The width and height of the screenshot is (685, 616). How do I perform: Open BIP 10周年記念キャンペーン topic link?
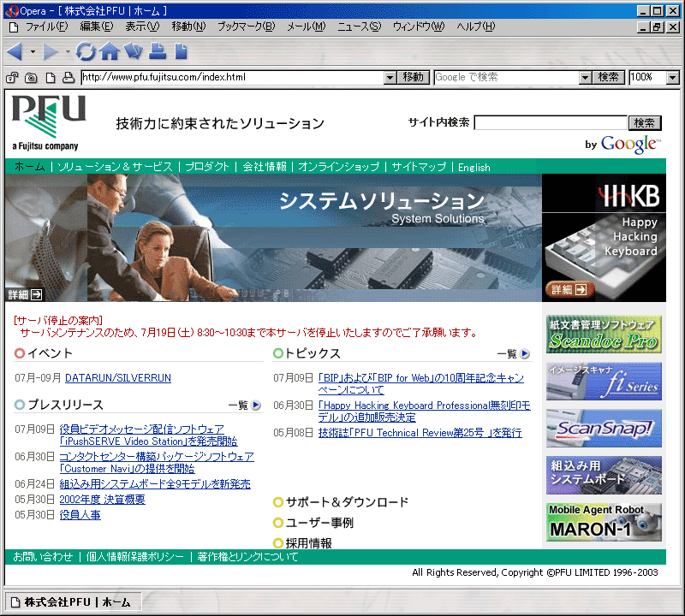tap(421, 384)
